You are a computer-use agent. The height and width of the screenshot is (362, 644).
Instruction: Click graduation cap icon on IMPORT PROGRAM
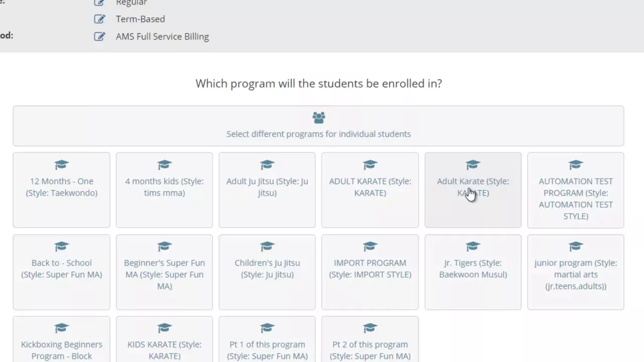pos(370,246)
